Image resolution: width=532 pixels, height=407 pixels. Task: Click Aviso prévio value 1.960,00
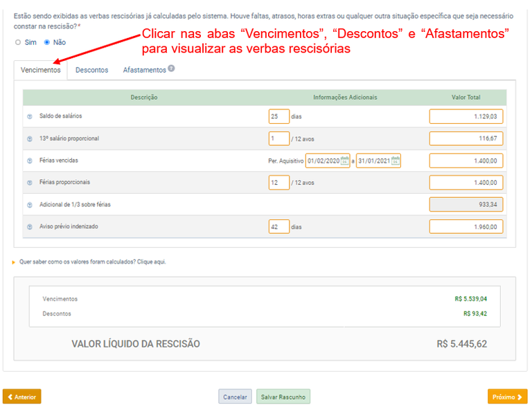465,226
